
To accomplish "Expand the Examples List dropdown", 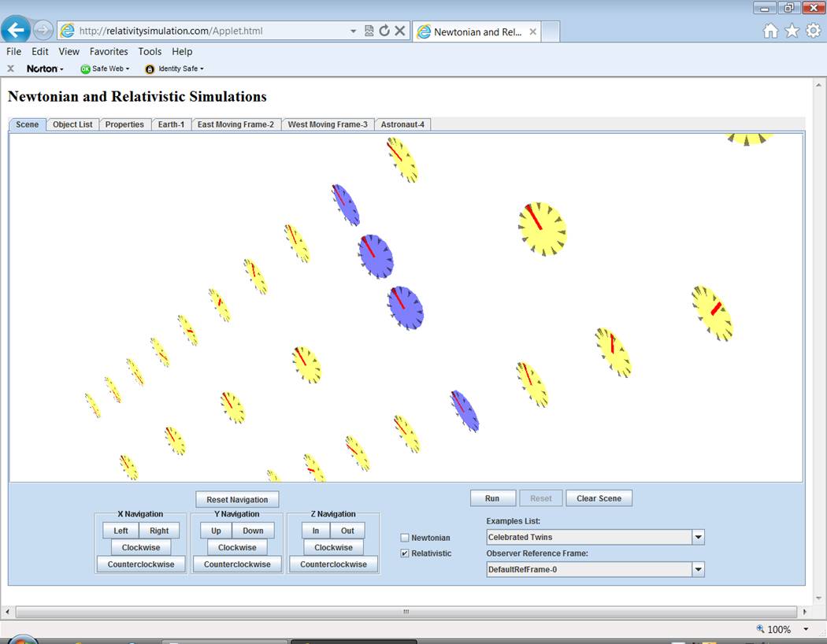I will point(697,538).
